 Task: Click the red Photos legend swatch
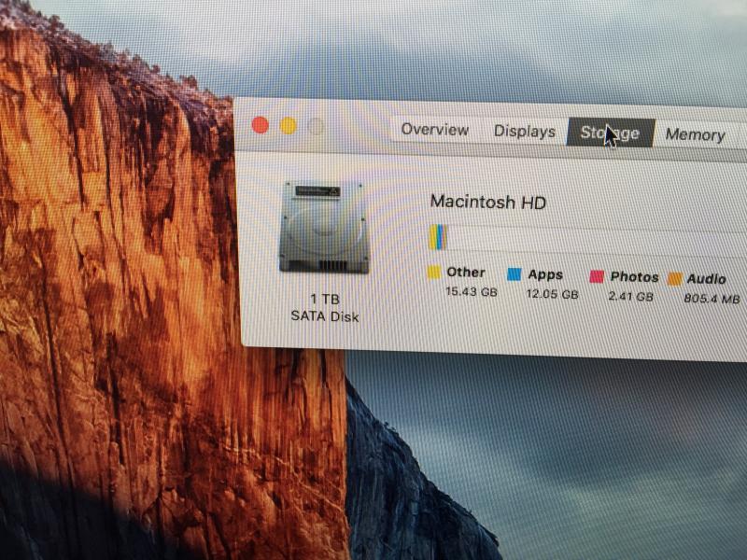point(597,276)
